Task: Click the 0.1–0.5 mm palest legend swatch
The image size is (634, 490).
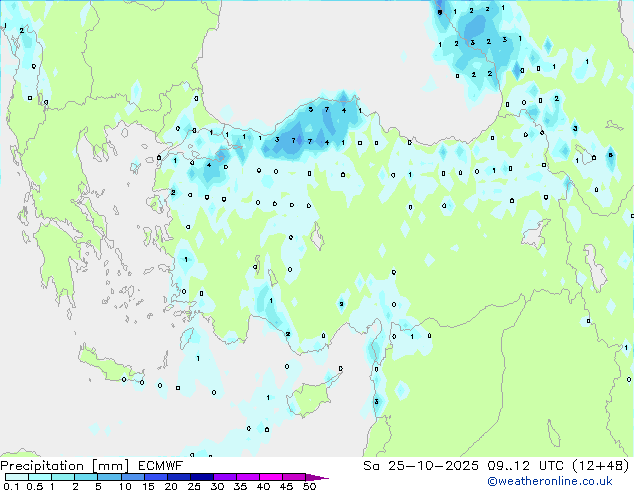Action: [x=17, y=477]
